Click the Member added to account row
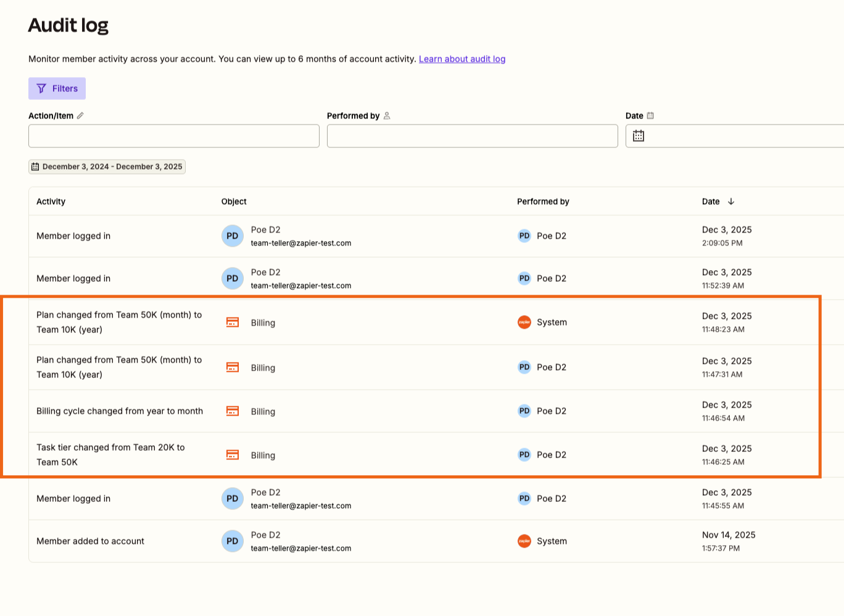 (89, 541)
